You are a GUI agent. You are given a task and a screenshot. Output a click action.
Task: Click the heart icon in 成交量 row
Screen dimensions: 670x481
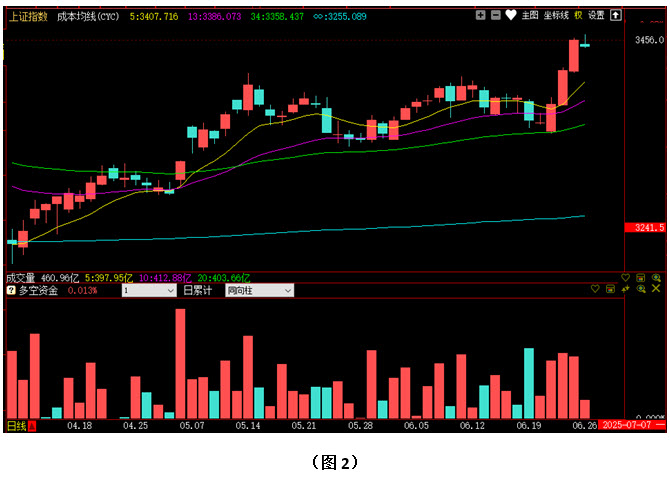(626, 278)
